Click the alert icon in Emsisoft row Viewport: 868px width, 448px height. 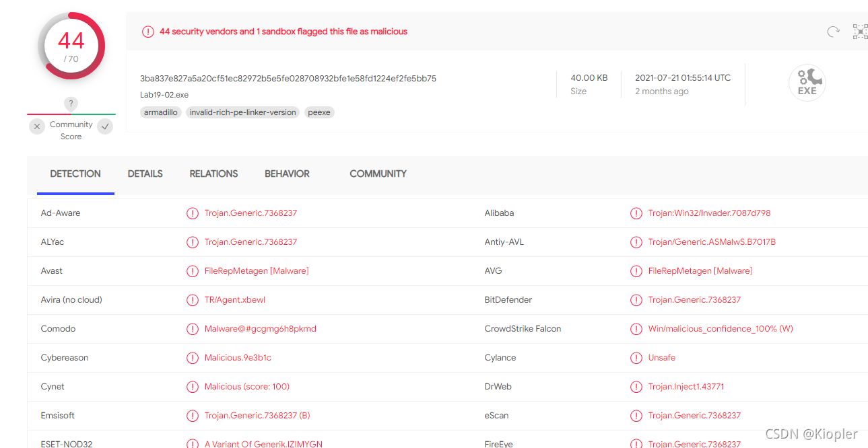[x=193, y=416]
